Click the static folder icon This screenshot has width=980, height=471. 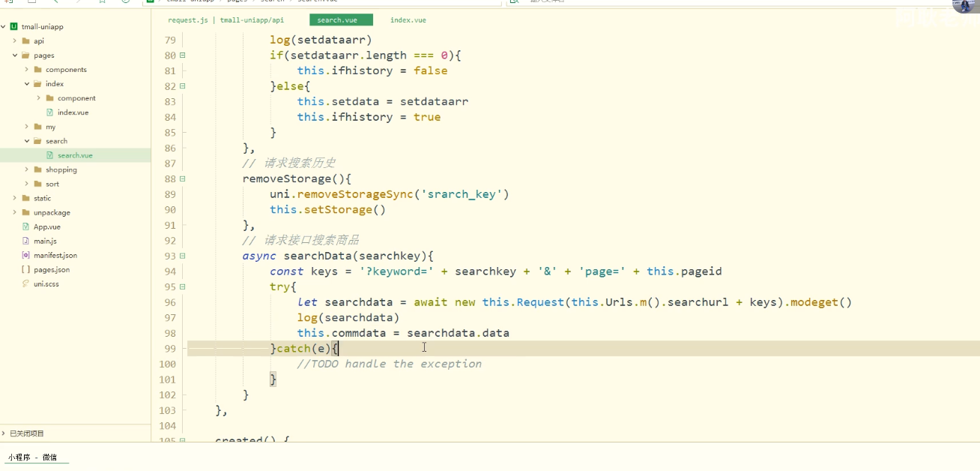click(26, 198)
